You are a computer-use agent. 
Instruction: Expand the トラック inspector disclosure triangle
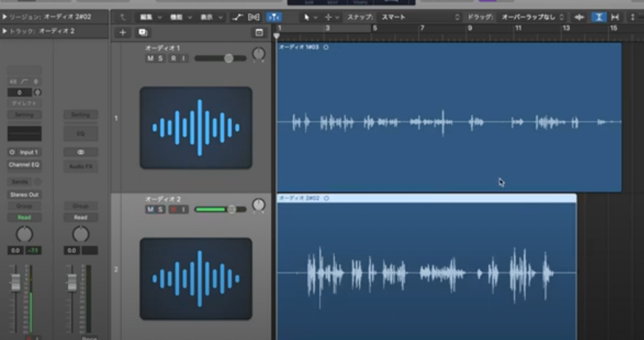(5, 31)
